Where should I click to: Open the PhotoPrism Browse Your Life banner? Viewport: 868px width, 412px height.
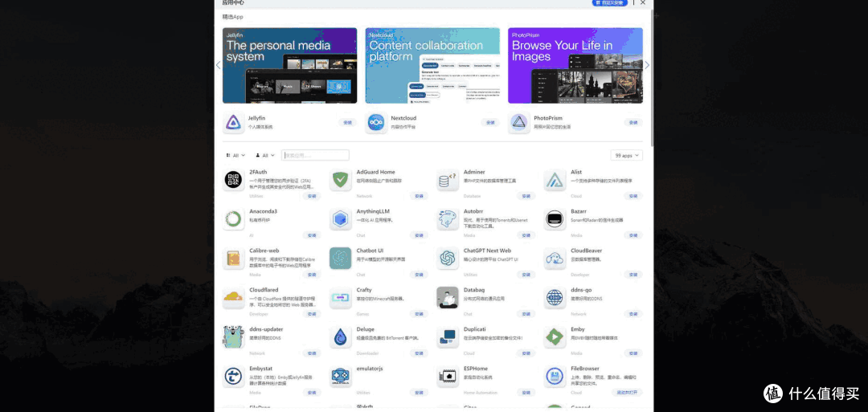pyautogui.click(x=575, y=66)
